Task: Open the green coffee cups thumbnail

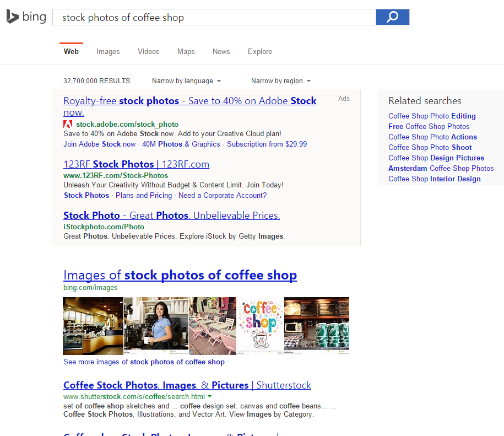Action: point(317,325)
